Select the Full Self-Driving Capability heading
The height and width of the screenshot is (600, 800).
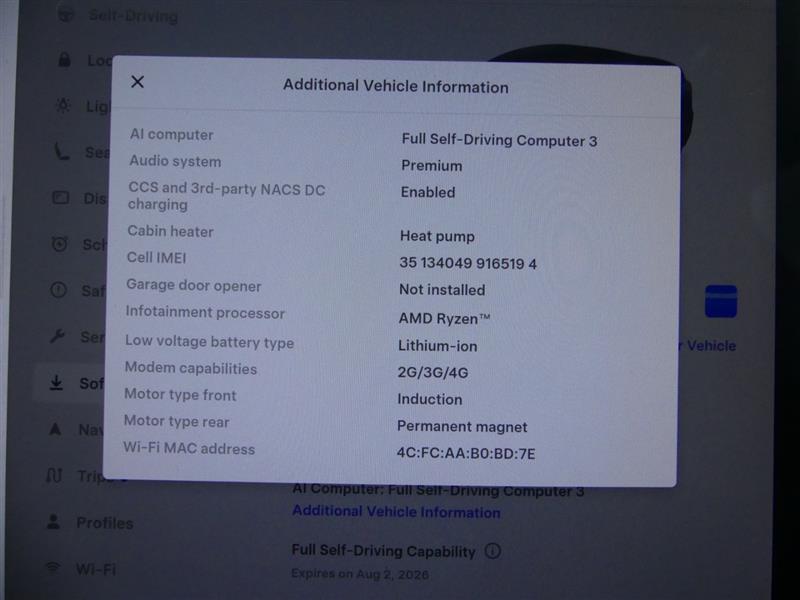point(383,551)
